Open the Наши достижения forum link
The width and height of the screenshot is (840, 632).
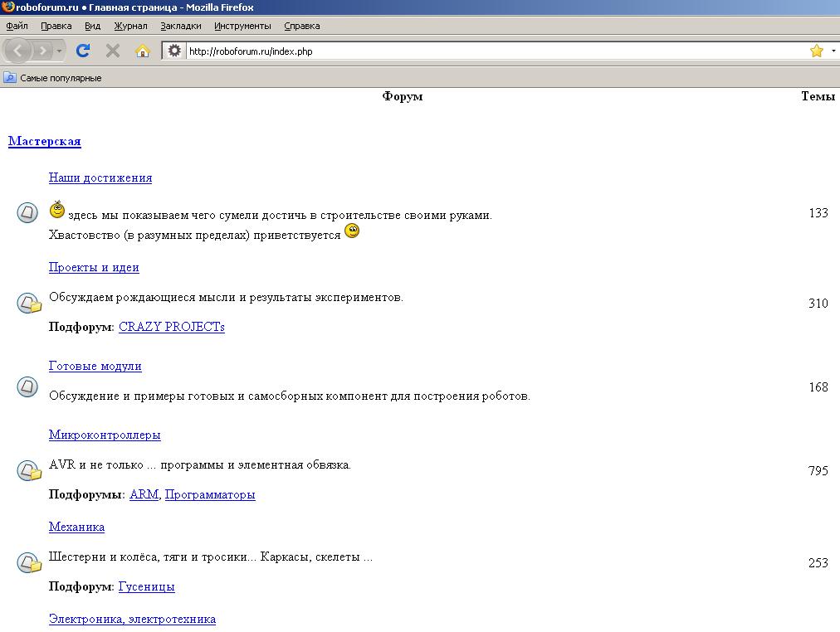tap(100, 177)
